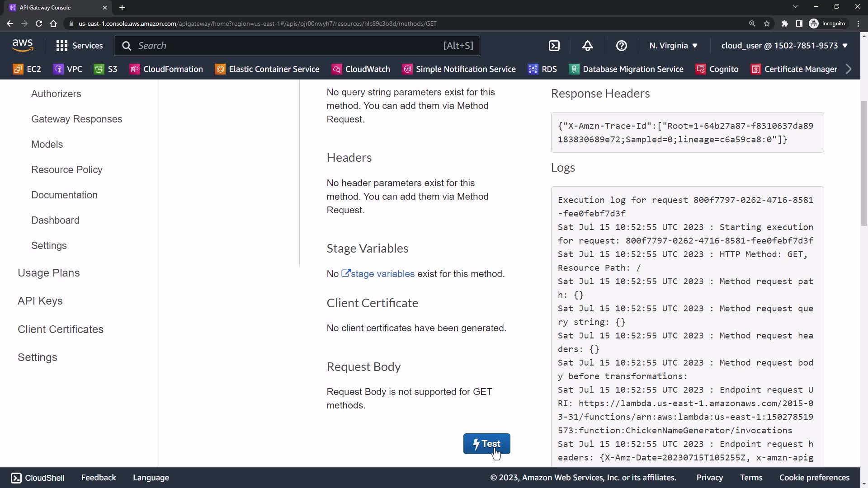Open the help question mark icon

coord(621,46)
